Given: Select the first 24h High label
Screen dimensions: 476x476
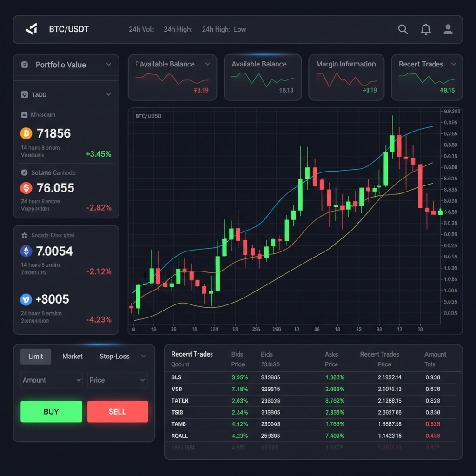Looking at the screenshot, I should 178,29.
